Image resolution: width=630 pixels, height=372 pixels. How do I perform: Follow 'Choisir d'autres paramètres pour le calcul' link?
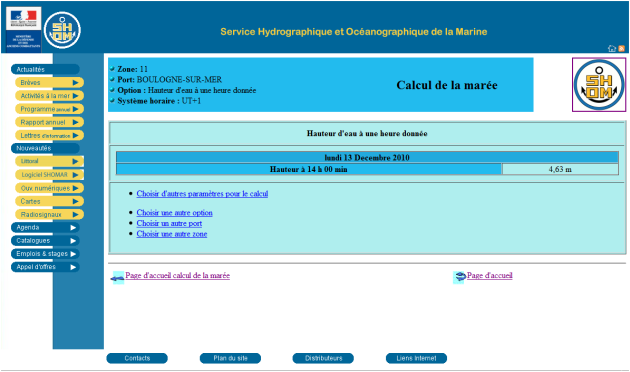202,194
